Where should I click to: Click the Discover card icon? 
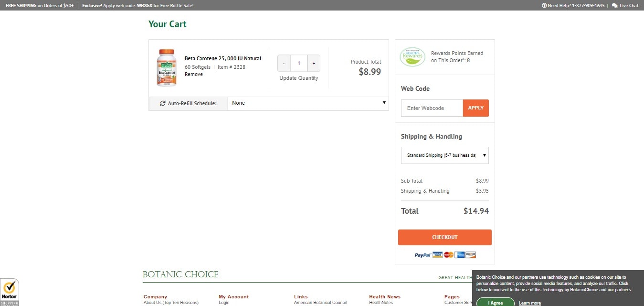471,255
